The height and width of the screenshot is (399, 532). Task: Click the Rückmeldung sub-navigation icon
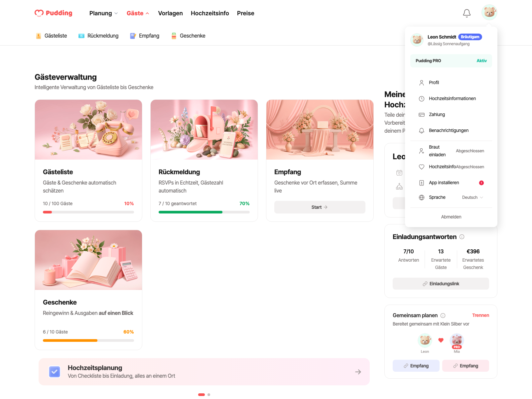point(81,36)
